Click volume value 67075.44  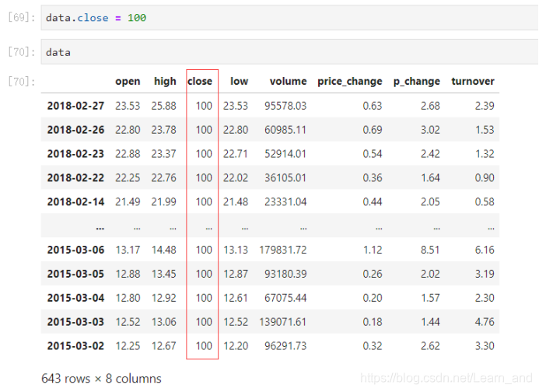(285, 298)
